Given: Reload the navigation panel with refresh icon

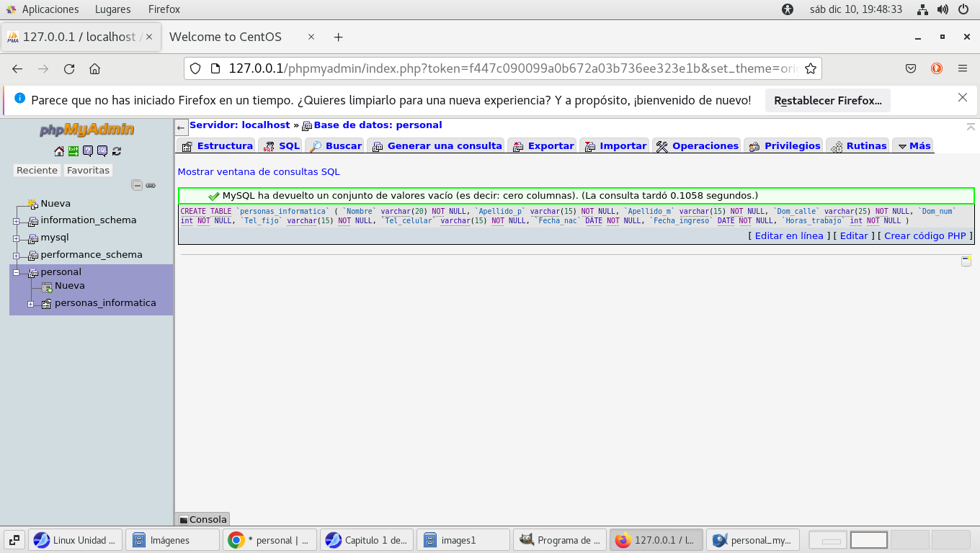Looking at the screenshot, I should point(117,151).
